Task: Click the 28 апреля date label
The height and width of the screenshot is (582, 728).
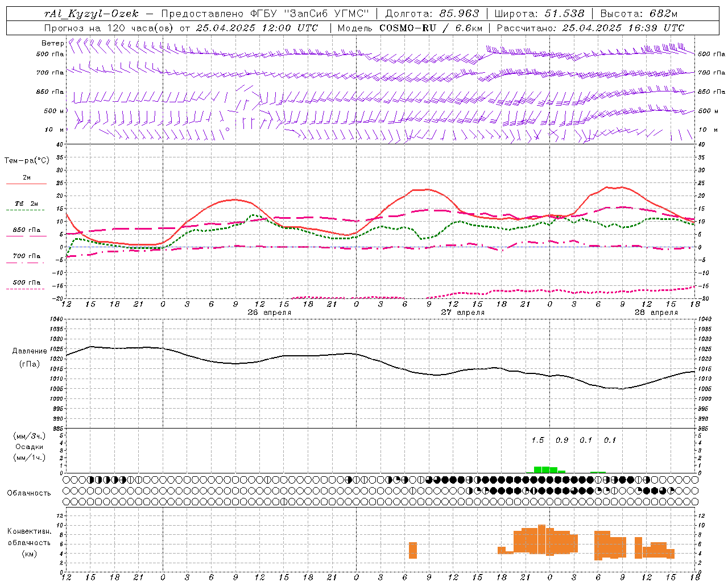Action: click(x=656, y=313)
